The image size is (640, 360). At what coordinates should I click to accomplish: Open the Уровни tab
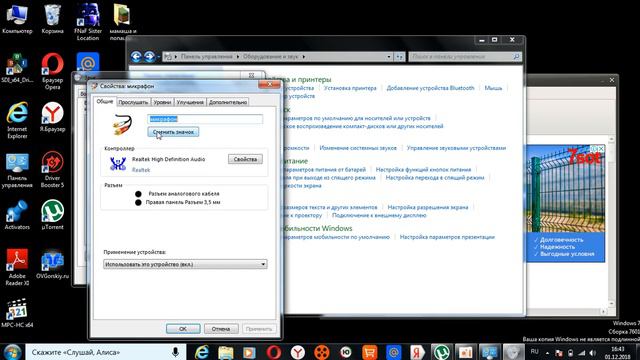point(162,102)
